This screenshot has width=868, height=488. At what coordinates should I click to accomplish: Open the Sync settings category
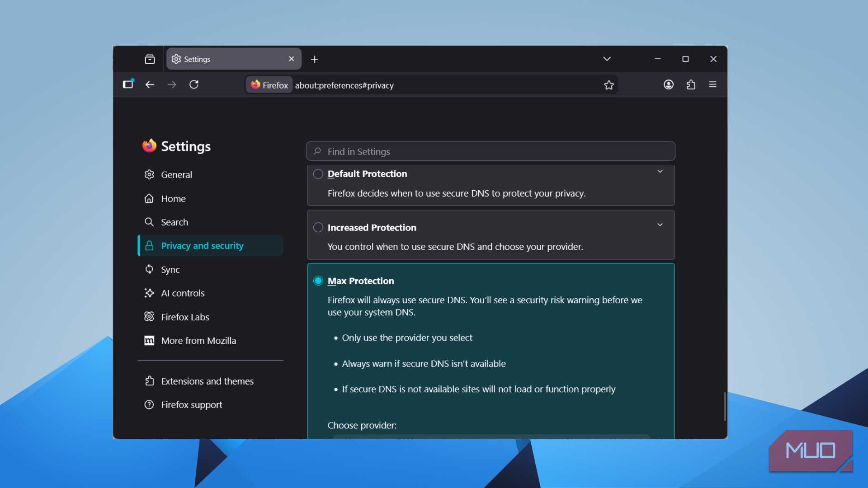[x=211, y=269]
